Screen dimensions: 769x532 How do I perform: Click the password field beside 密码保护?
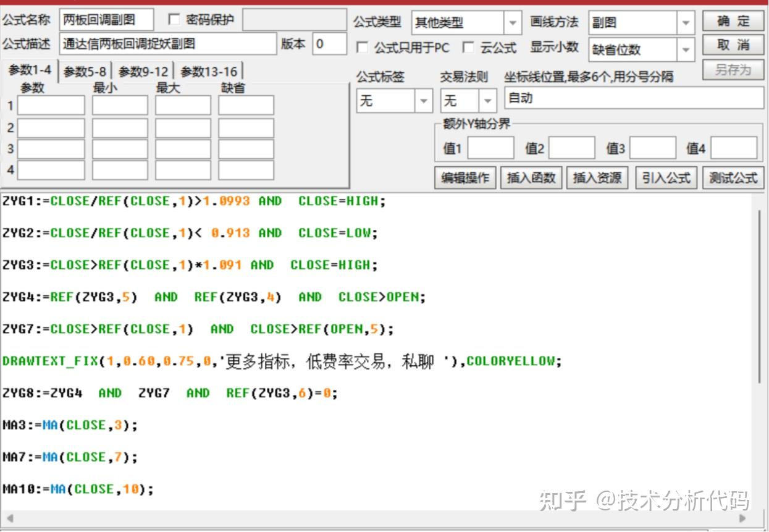[x=295, y=20]
